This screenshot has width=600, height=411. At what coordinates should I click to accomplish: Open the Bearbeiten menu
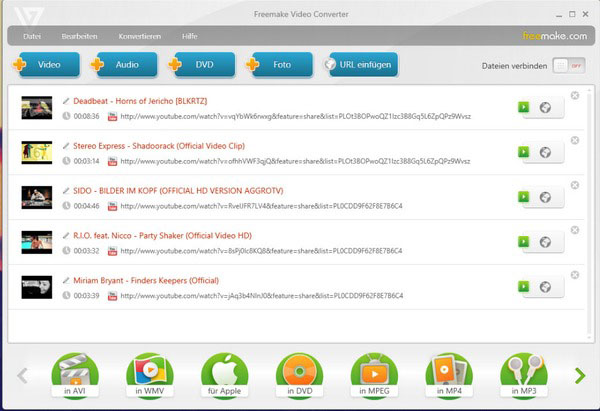79,36
